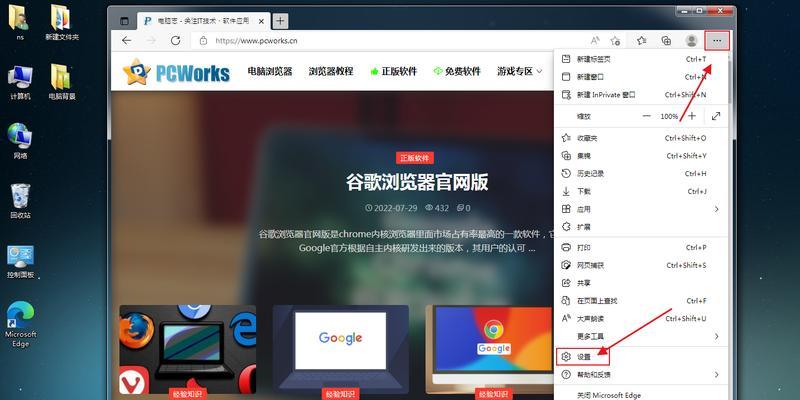Open 收藏夹 from the menu

[641, 138]
